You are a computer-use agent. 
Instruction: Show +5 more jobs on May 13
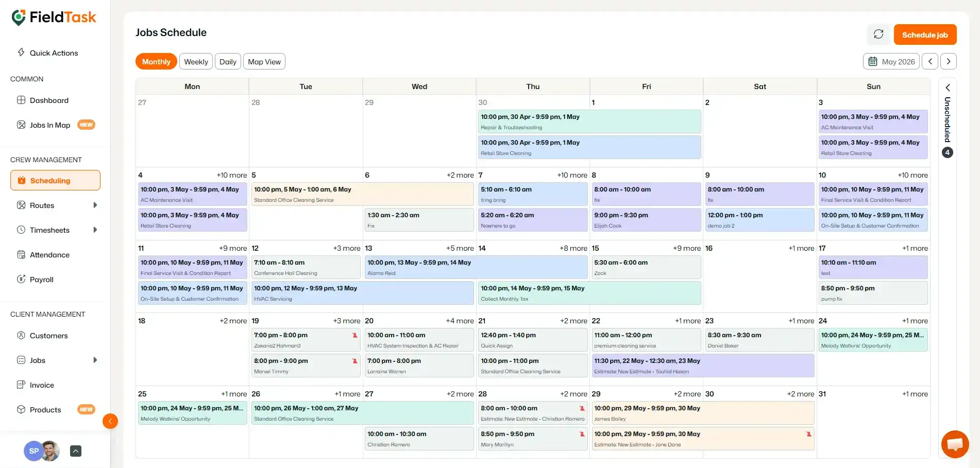460,248
